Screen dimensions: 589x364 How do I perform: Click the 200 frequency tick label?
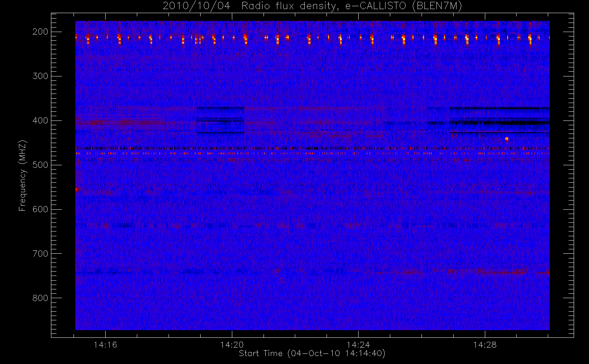(x=40, y=32)
